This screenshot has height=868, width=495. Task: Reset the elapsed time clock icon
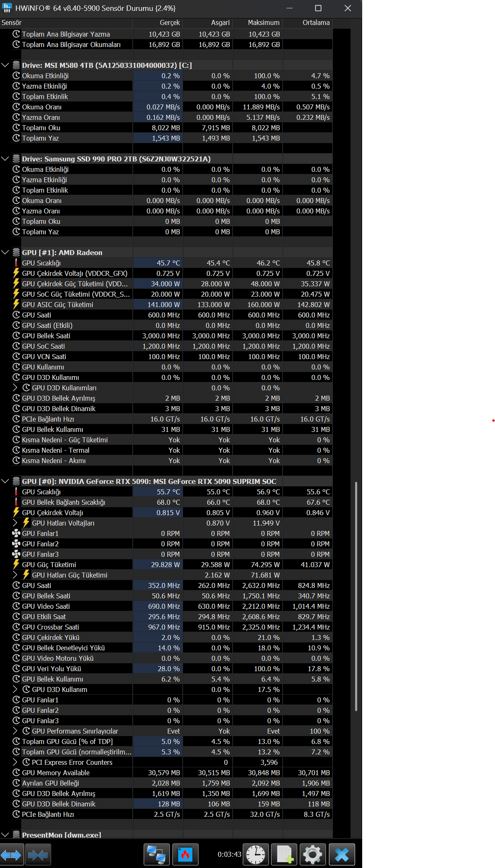click(256, 855)
